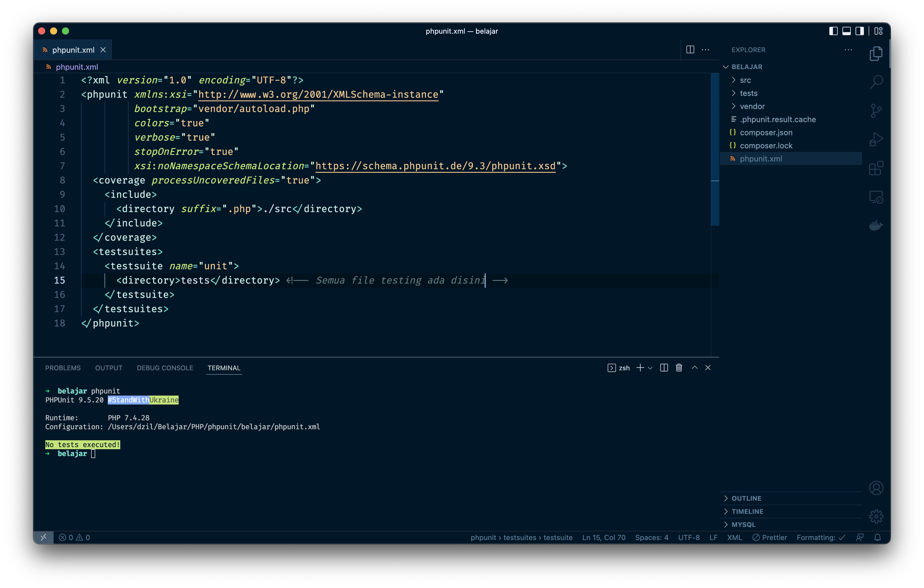Show errors and warnings count in status bar
This screenshot has width=924, height=588.
(x=74, y=537)
